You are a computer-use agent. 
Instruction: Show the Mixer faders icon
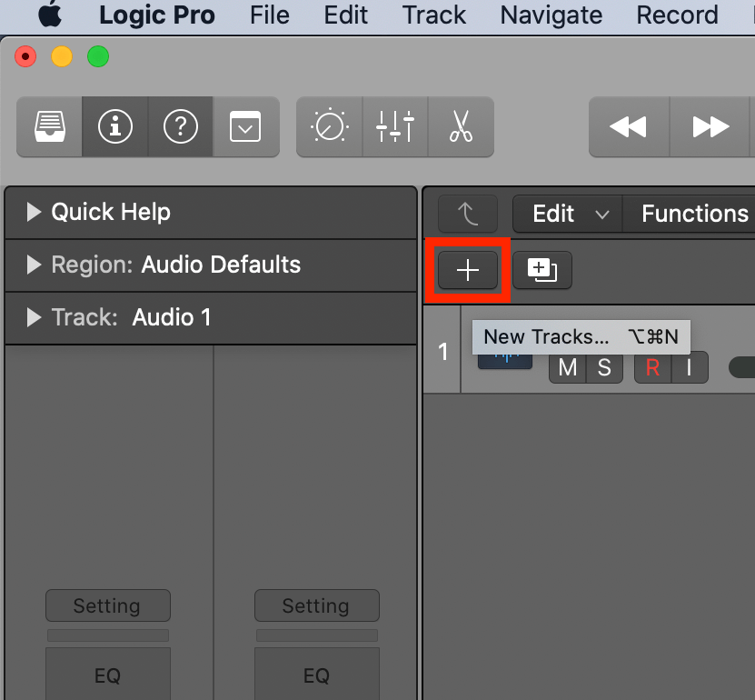(x=395, y=126)
